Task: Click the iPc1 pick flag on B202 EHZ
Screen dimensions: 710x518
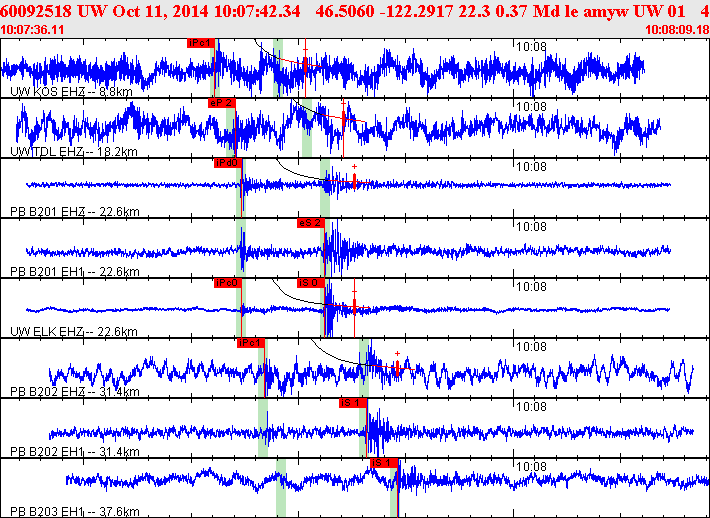Action: [251, 343]
